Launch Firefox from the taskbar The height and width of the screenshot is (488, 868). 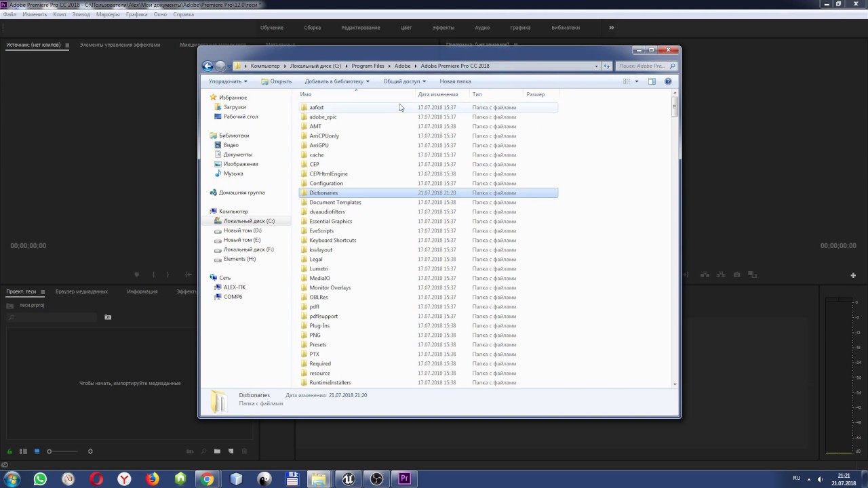[152, 479]
